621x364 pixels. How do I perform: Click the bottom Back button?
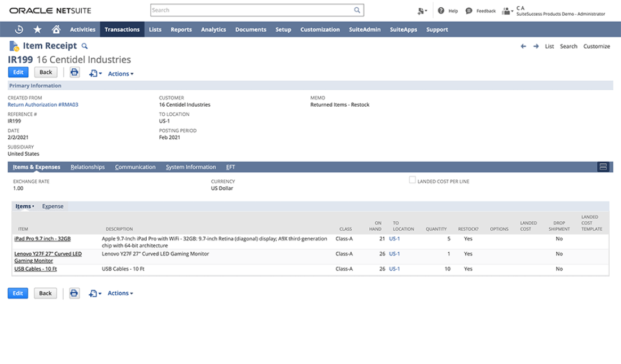pyautogui.click(x=45, y=293)
